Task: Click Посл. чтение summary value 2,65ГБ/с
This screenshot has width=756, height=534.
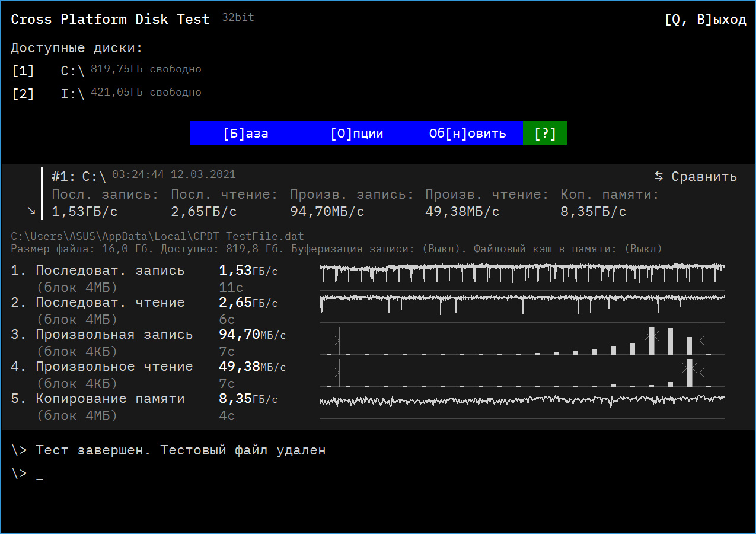Action: coord(204,212)
